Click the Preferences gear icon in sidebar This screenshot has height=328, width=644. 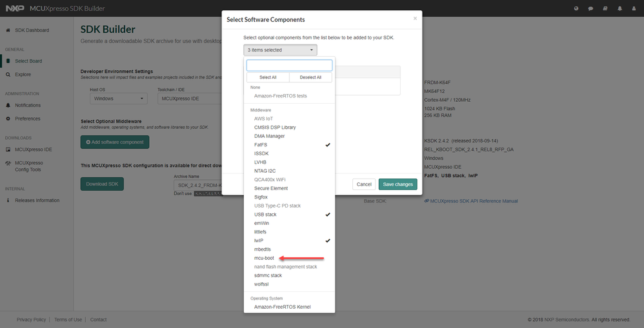coord(8,119)
